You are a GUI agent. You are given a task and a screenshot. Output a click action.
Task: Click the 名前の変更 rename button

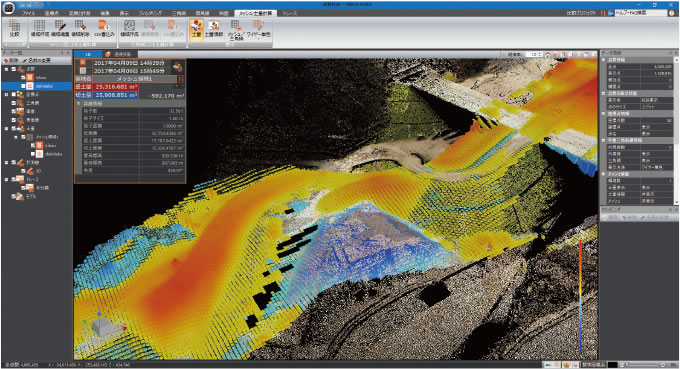37,60
